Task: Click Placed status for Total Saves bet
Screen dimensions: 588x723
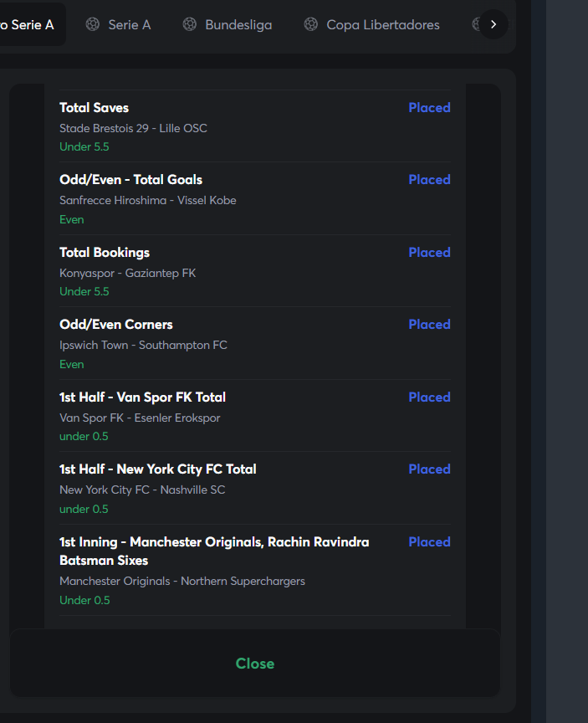Action: click(429, 107)
